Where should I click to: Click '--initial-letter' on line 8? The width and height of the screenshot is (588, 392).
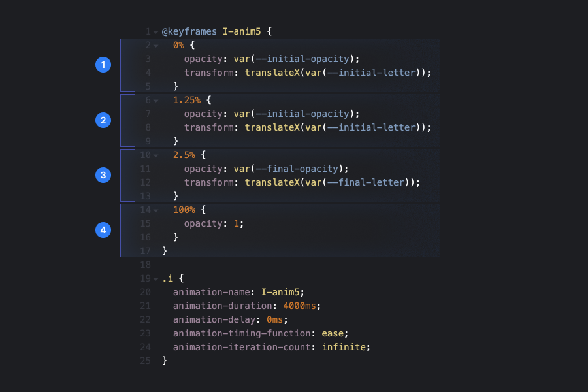click(x=372, y=127)
